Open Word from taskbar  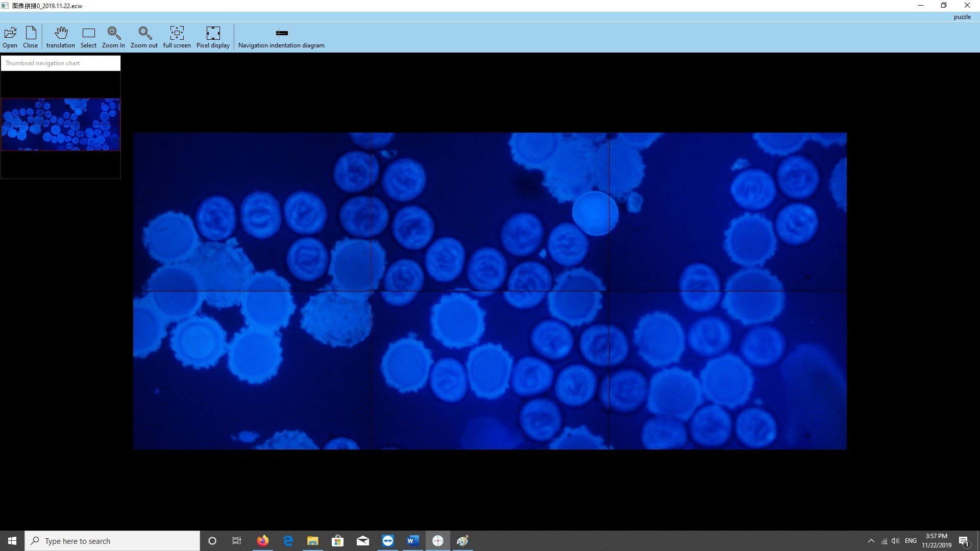(413, 541)
